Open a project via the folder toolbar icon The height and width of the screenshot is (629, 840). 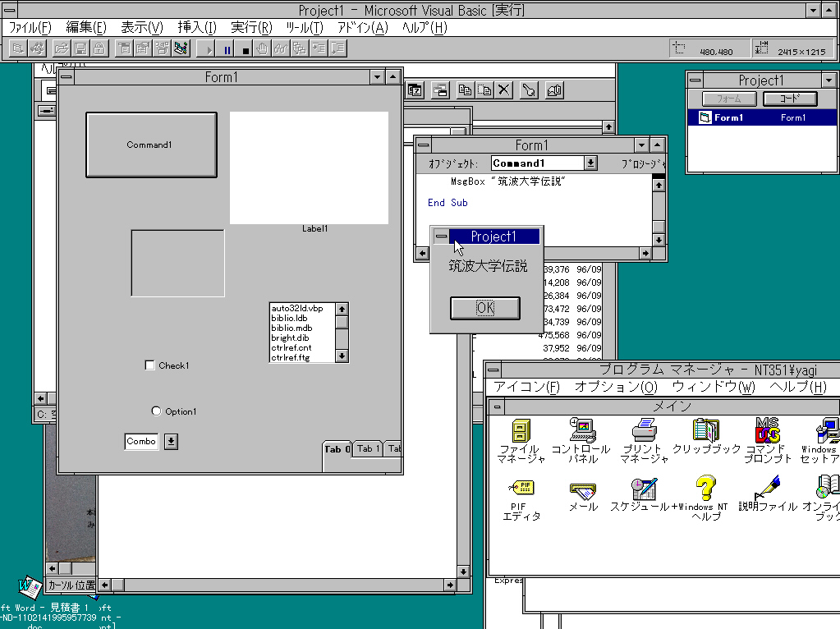62,48
